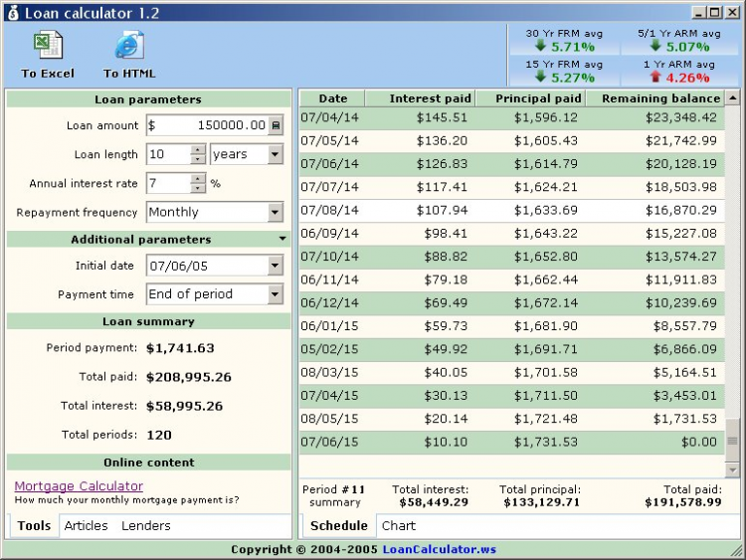Open the loan length years dropdown
Screen dimensions: 746x560
[275, 155]
